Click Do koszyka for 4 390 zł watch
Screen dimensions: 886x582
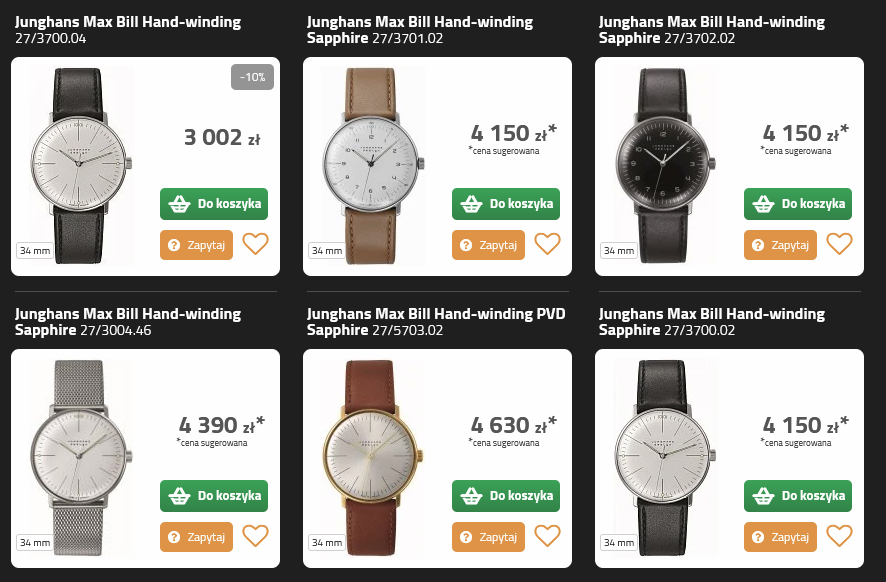(x=214, y=496)
